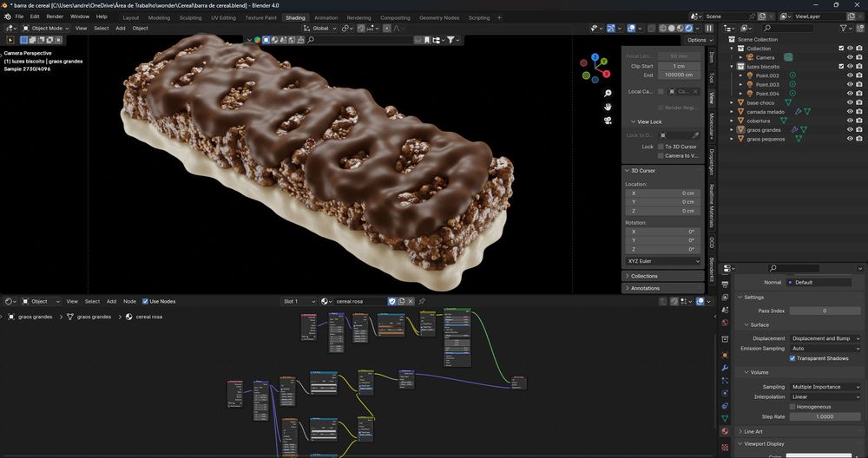Enable the Homogeneous volume checkbox
The width and height of the screenshot is (868, 458).
pos(792,406)
